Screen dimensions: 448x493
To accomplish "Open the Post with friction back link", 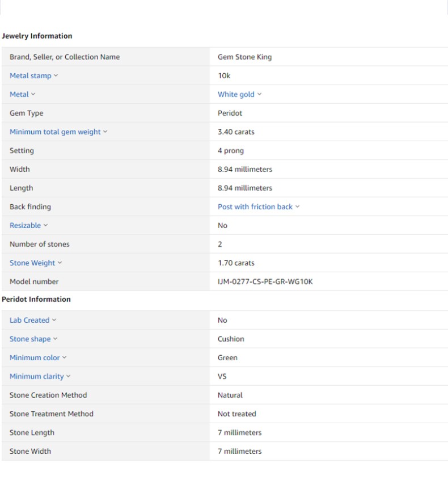I will pyautogui.click(x=258, y=207).
